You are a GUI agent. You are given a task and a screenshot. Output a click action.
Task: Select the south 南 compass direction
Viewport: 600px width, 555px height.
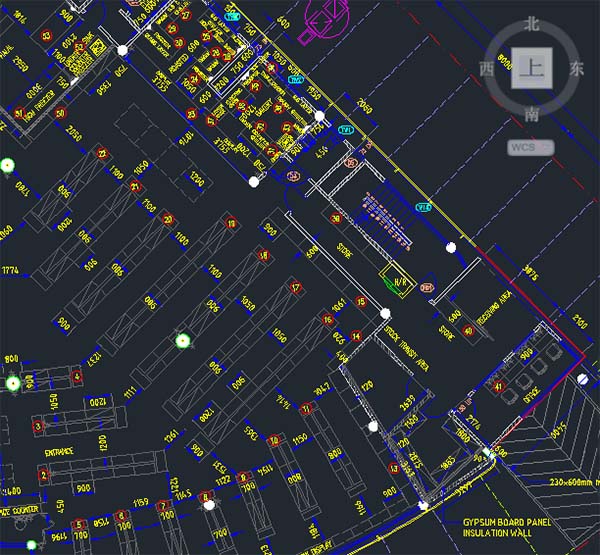531,115
